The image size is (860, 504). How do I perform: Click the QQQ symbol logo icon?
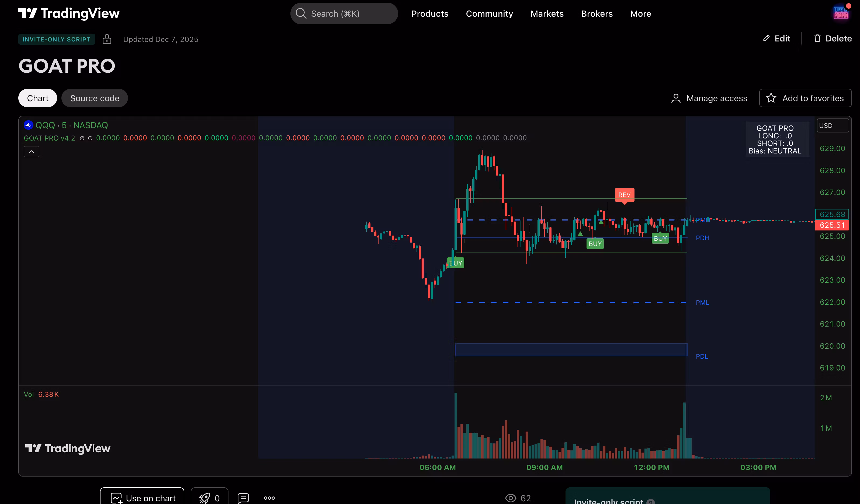28,125
